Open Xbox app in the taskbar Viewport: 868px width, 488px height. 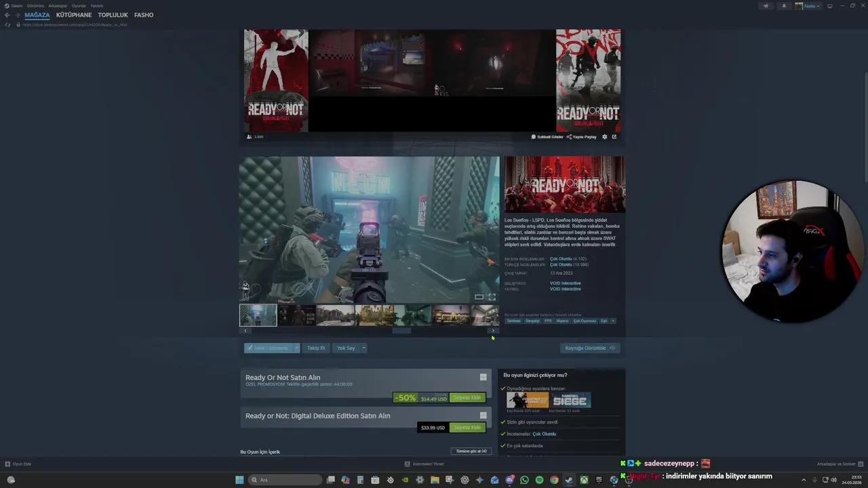pos(584,480)
